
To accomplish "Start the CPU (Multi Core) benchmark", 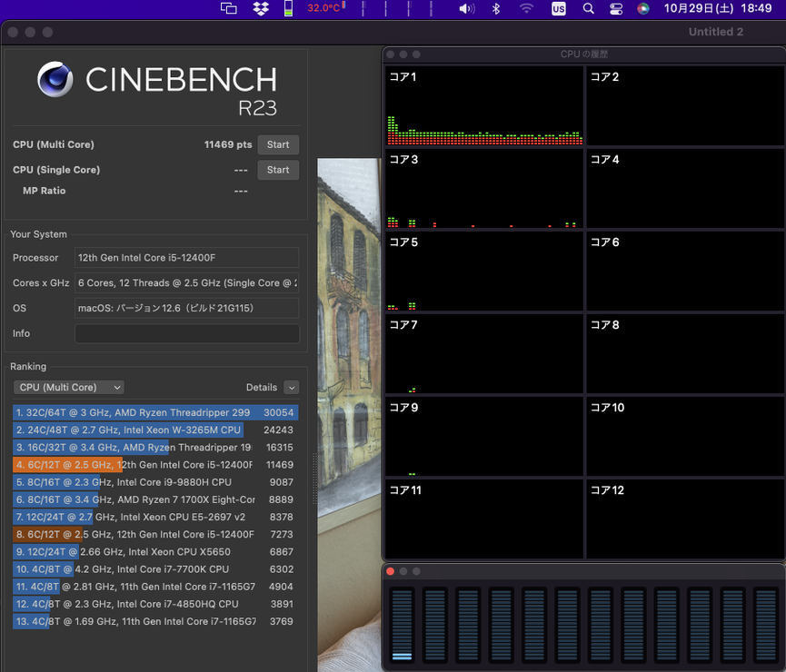I will pos(278,144).
